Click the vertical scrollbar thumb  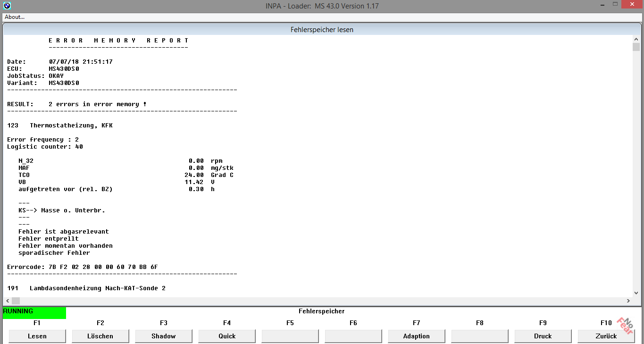(636, 47)
